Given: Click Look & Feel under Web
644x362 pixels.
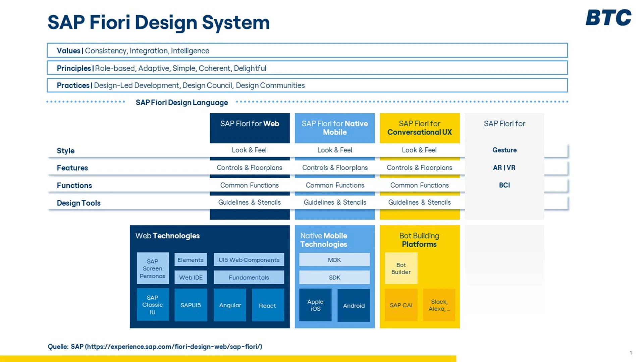Looking at the screenshot, I should coord(249,150).
